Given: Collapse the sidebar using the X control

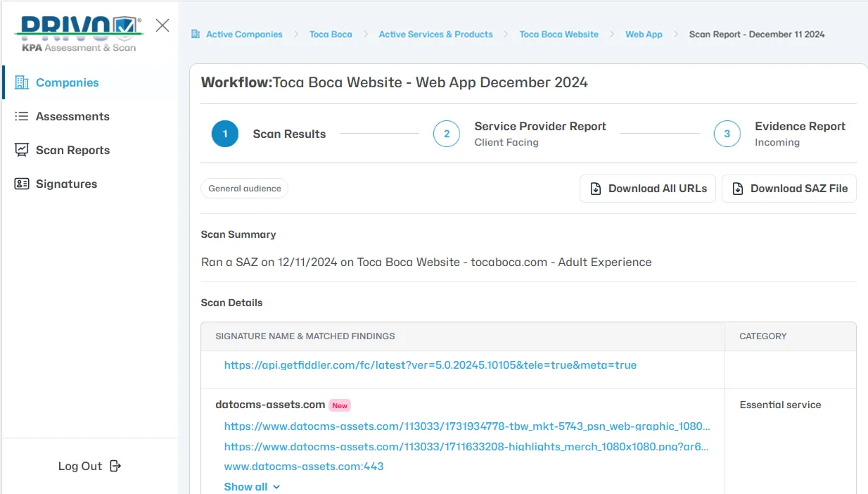Looking at the screenshot, I should tap(162, 25).
